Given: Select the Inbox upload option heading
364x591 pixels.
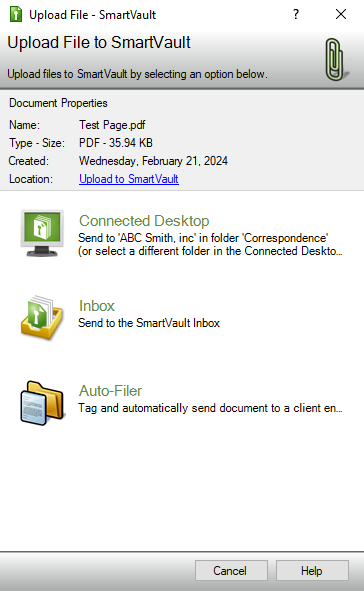Looking at the screenshot, I should click(x=96, y=306).
